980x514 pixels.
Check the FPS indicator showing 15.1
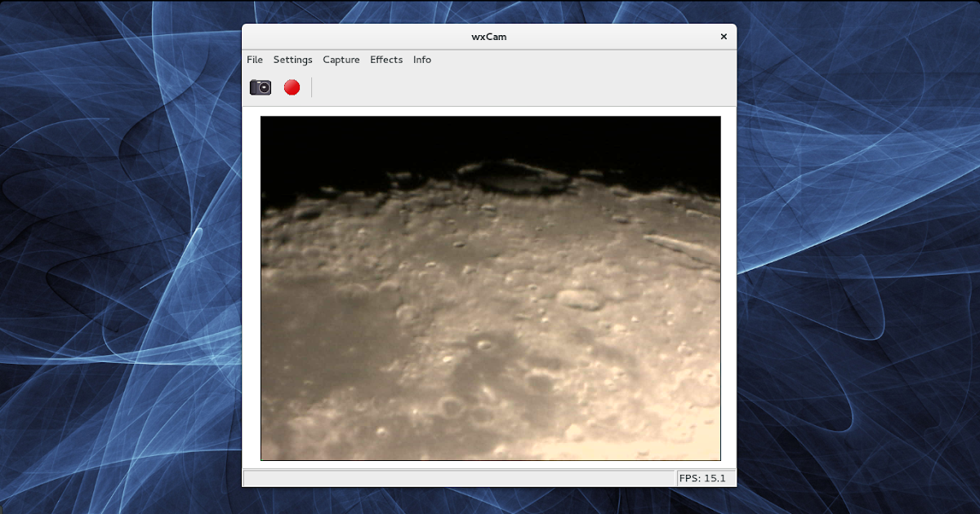[704, 477]
